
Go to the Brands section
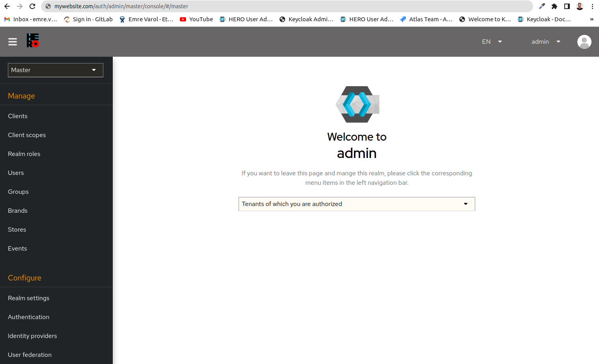click(x=17, y=210)
